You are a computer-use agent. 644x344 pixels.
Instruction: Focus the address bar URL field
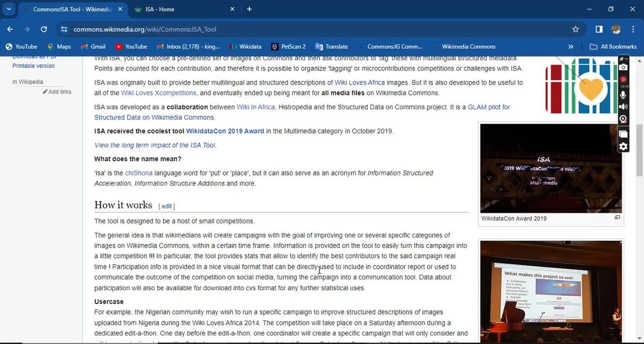(317, 29)
